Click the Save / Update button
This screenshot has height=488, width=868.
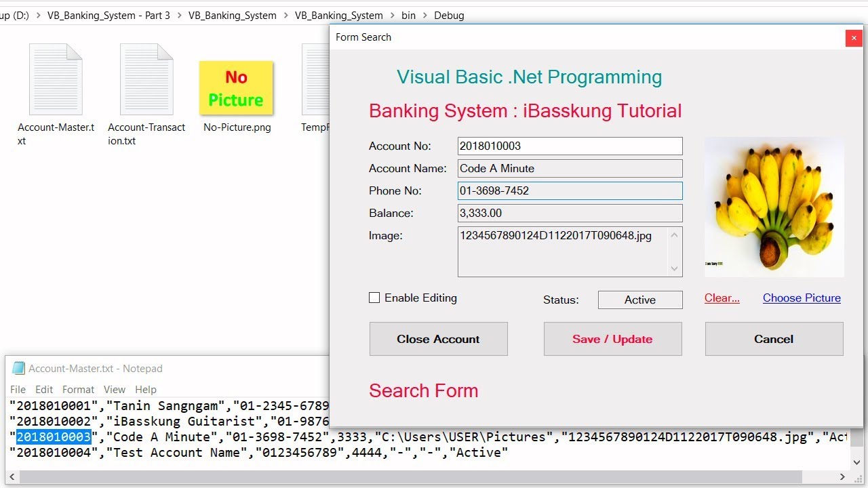(x=612, y=339)
